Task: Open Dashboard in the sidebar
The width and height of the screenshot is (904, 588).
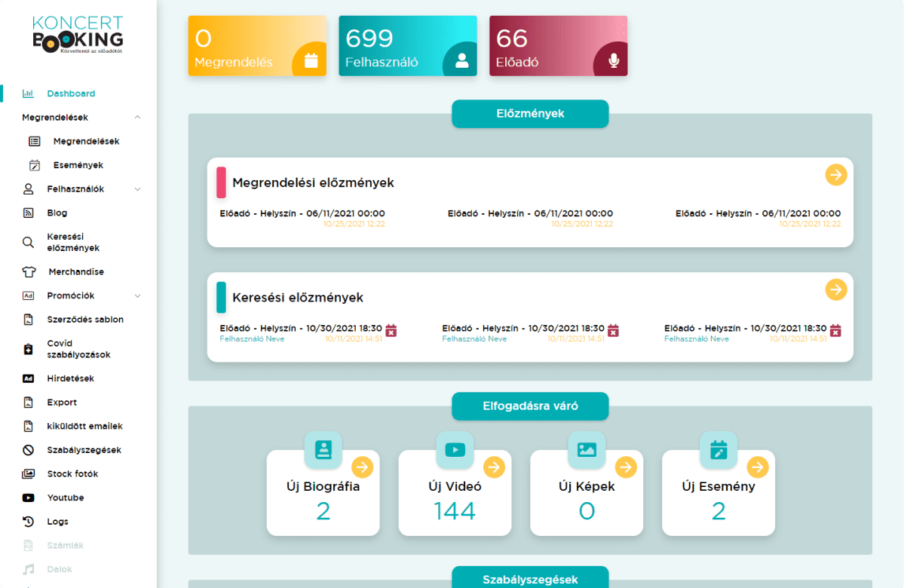Action: coord(71,93)
